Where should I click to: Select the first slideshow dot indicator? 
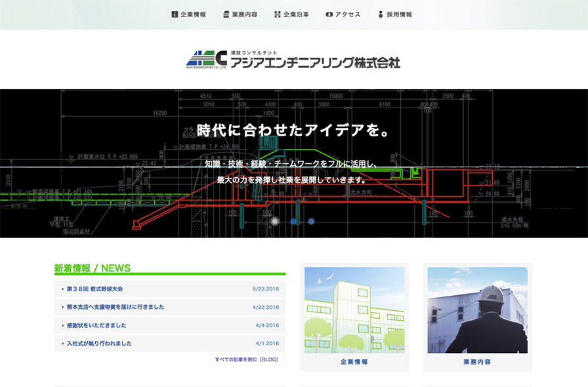click(x=276, y=222)
